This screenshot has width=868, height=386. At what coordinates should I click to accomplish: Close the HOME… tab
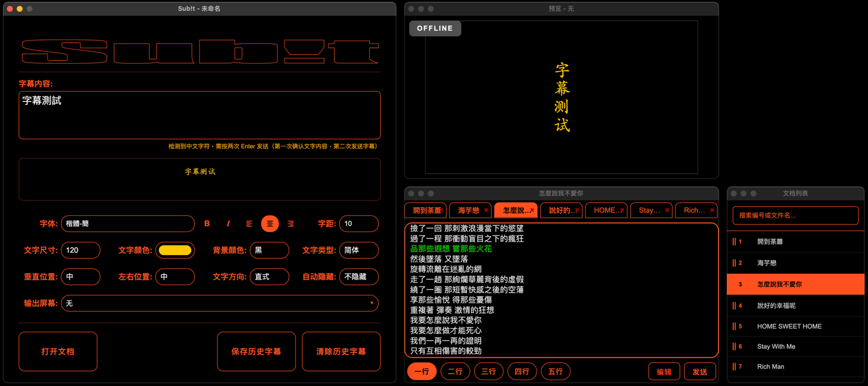click(x=623, y=211)
